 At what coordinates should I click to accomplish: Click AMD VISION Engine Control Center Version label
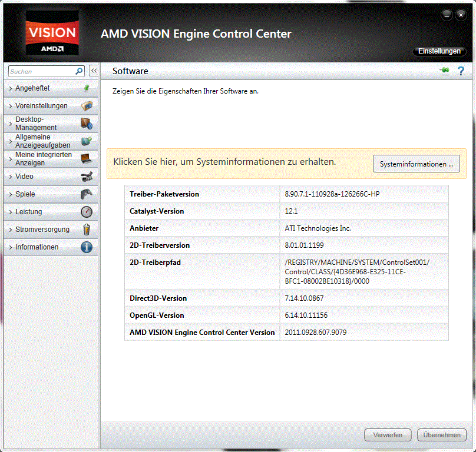pos(202,332)
